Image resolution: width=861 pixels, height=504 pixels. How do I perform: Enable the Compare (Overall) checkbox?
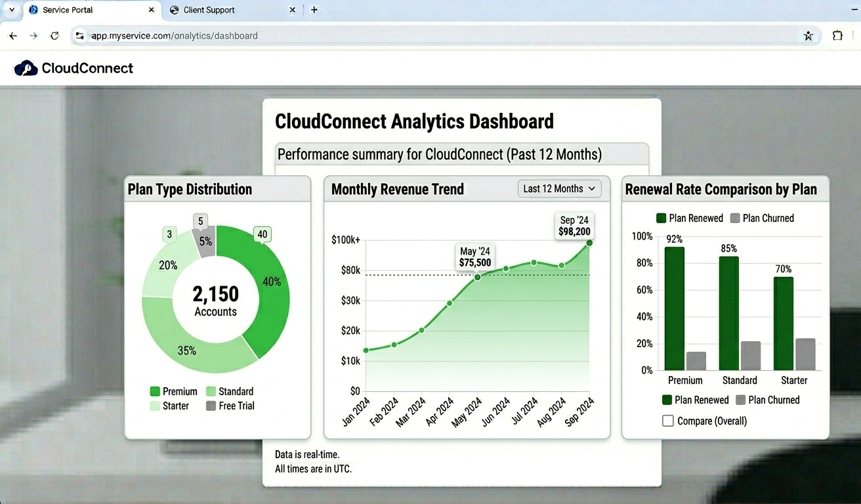tap(668, 421)
